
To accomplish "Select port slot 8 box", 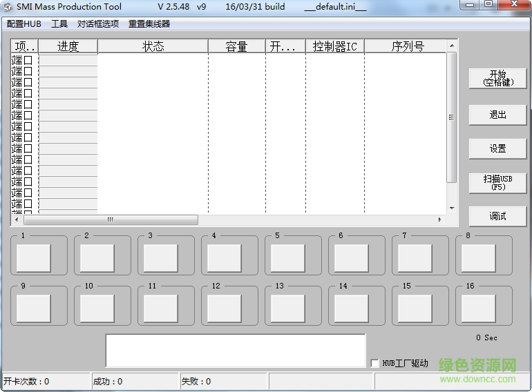I will (478, 258).
